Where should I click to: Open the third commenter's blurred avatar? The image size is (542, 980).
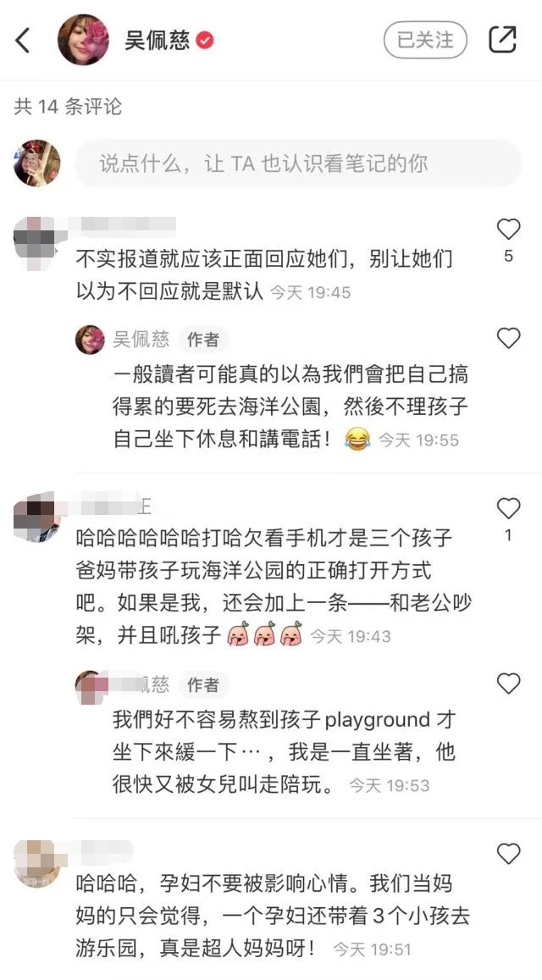37,863
